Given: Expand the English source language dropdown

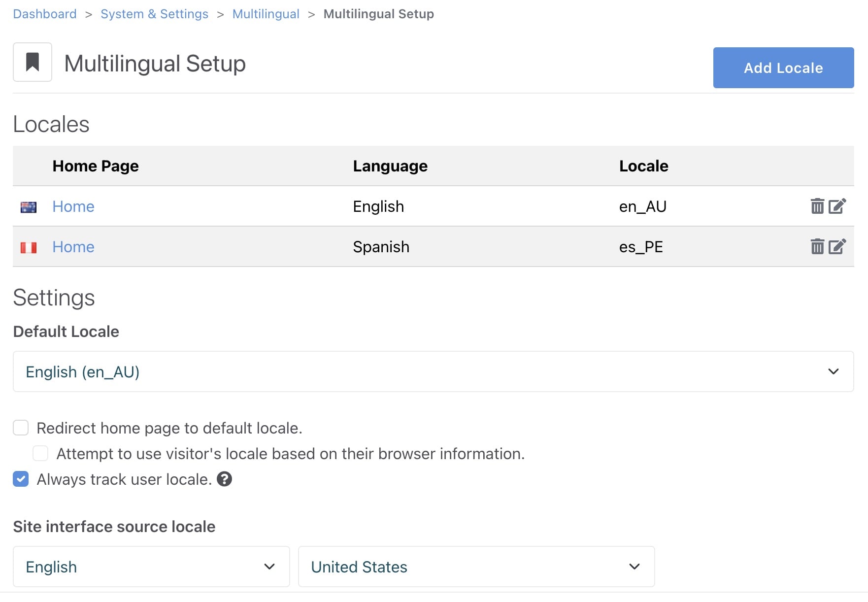Looking at the screenshot, I should 151,567.
